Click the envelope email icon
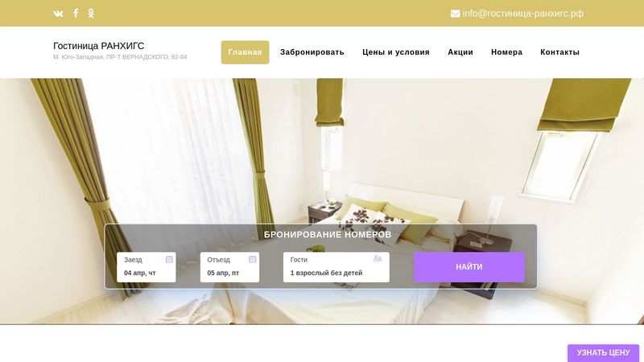 (x=456, y=14)
